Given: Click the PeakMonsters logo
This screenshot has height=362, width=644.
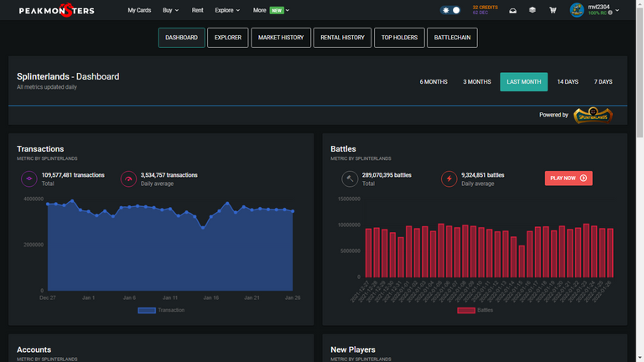Looking at the screenshot, I should pos(57,10).
